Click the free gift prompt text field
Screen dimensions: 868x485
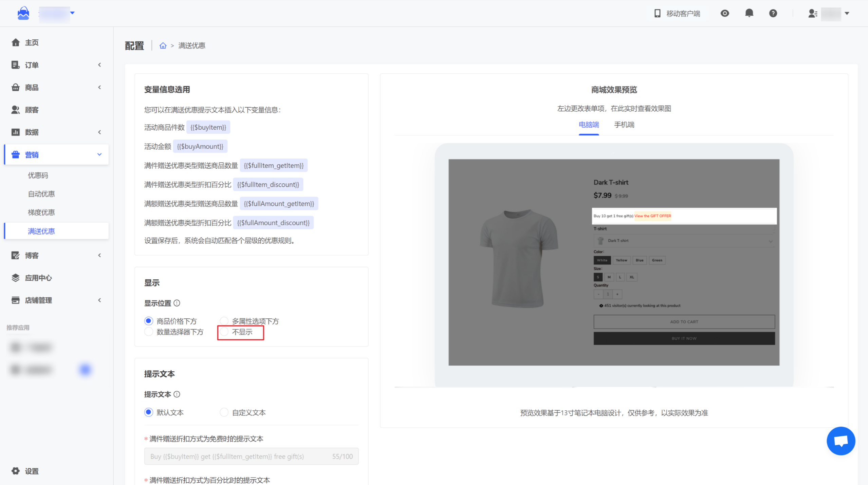tap(251, 456)
